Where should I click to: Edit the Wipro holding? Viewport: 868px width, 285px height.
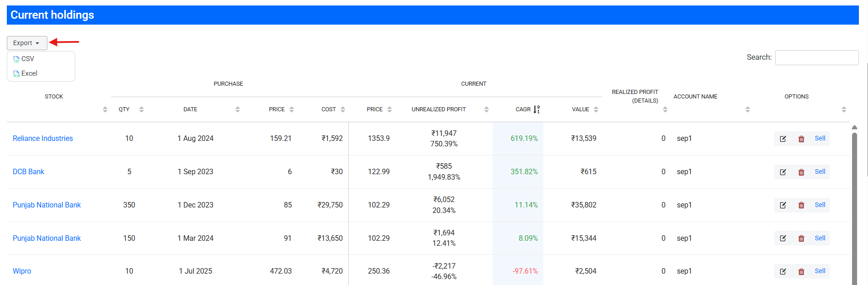(783, 271)
